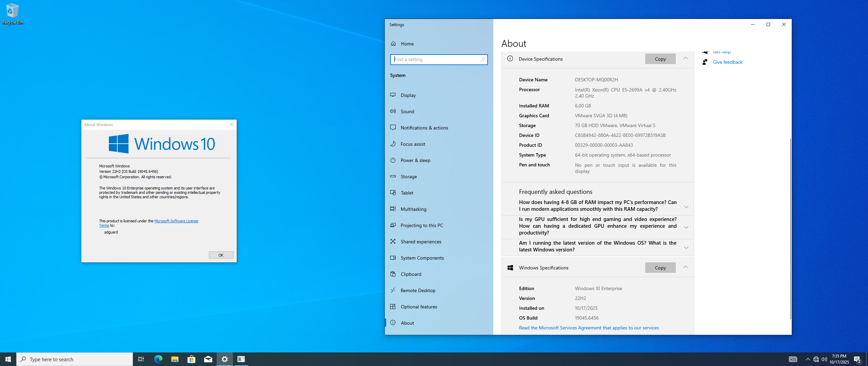Click the Task View taskbar icon
The width and height of the screenshot is (868, 366).
tap(141, 359)
